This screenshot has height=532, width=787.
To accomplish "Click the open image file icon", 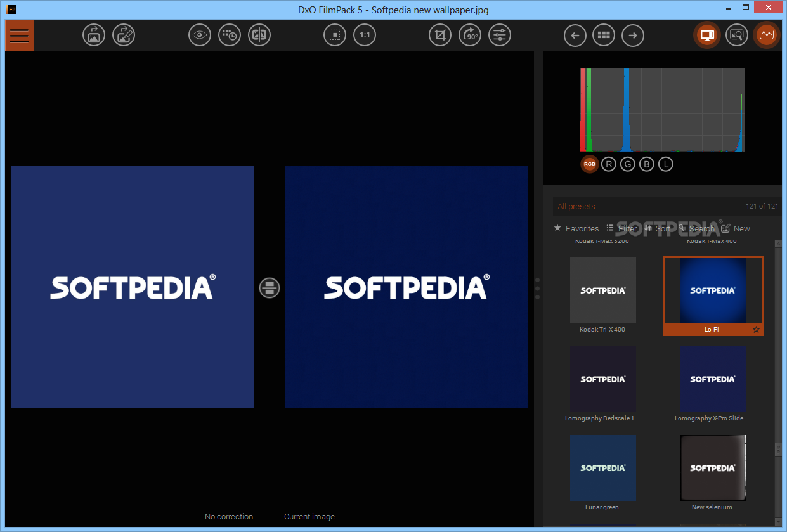I will [x=94, y=35].
